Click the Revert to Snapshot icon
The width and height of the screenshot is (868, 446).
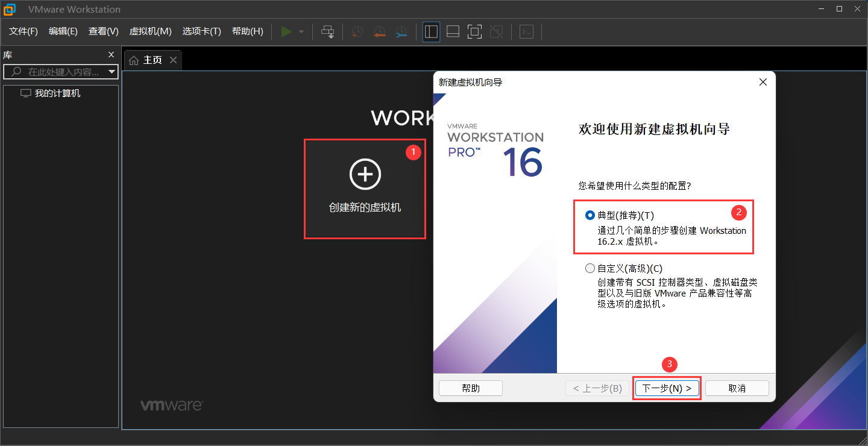tap(379, 32)
